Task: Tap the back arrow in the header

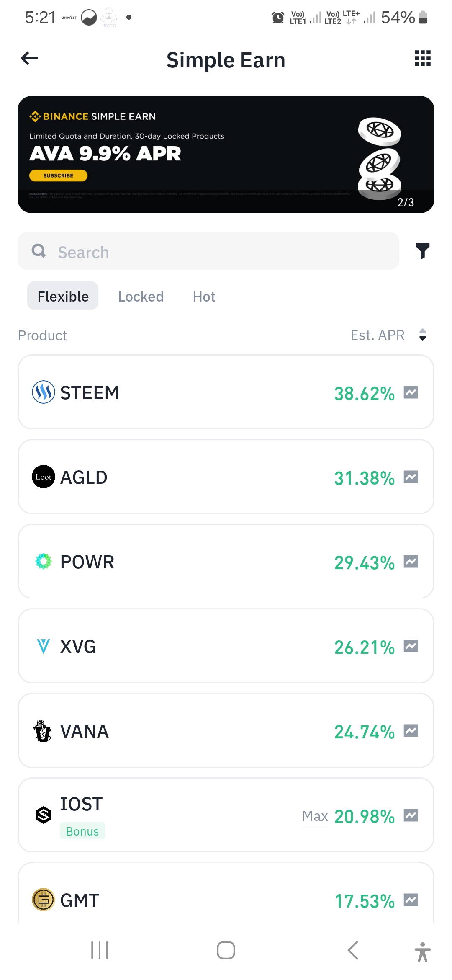Action: tap(30, 59)
